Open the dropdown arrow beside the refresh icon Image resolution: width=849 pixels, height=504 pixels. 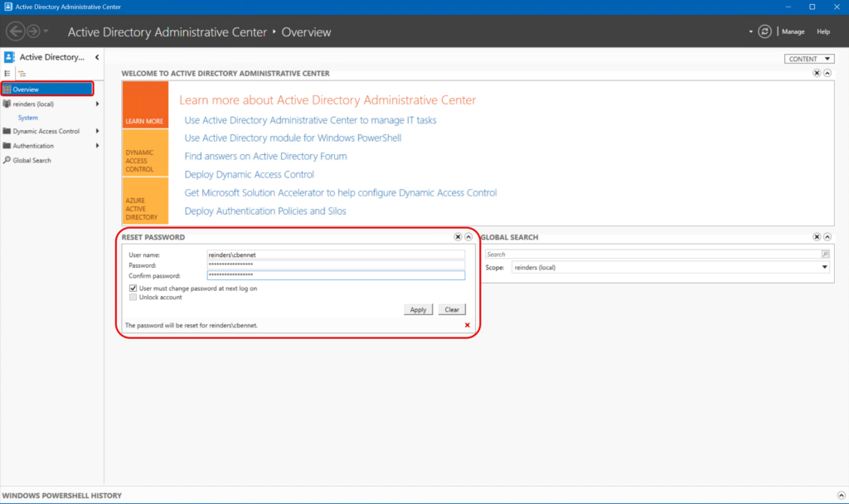click(x=750, y=31)
